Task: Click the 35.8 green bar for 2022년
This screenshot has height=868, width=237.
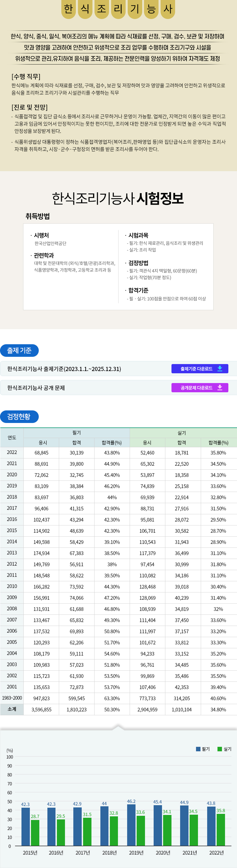Action: click(x=221, y=829)
